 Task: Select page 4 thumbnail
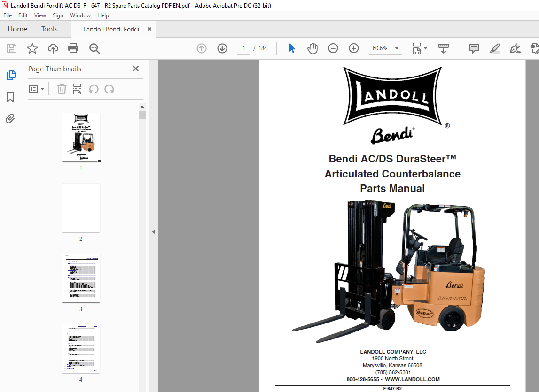[x=81, y=349]
